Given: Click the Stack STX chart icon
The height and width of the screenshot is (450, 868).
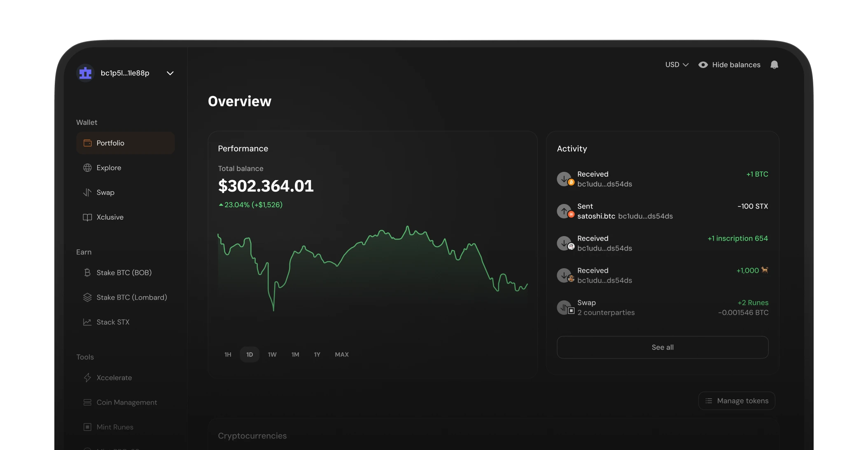Looking at the screenshot, I should [87, 322].
